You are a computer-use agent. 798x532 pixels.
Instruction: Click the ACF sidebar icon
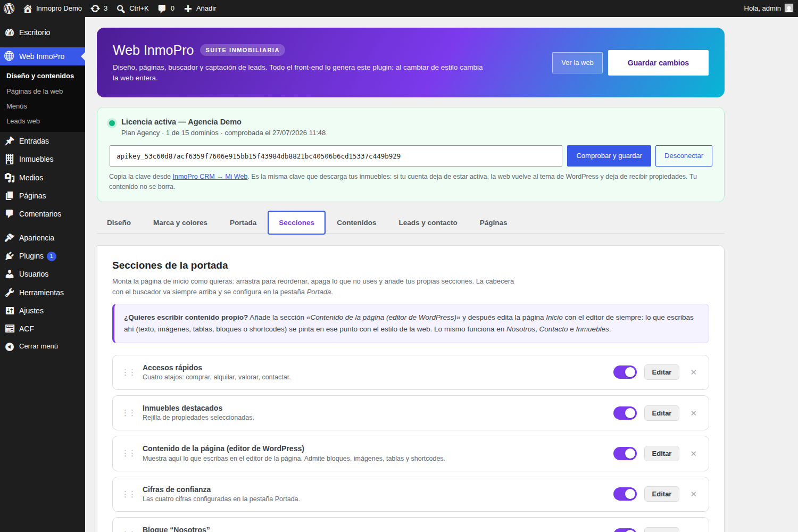10,329
